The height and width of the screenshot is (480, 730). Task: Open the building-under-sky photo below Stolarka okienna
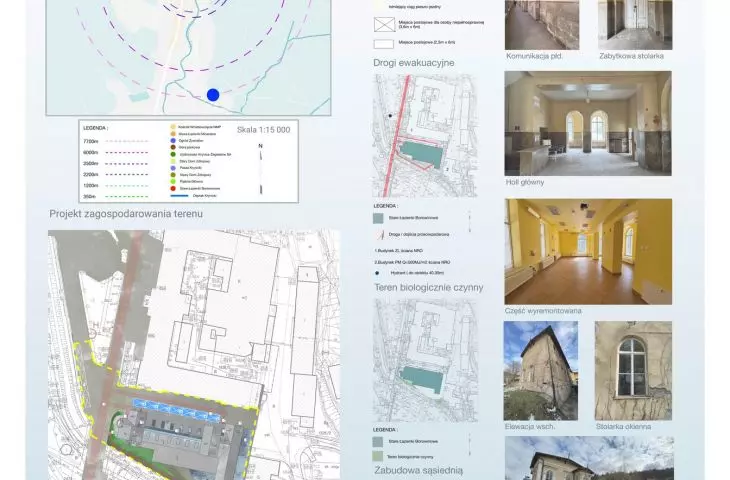point(589,458)
